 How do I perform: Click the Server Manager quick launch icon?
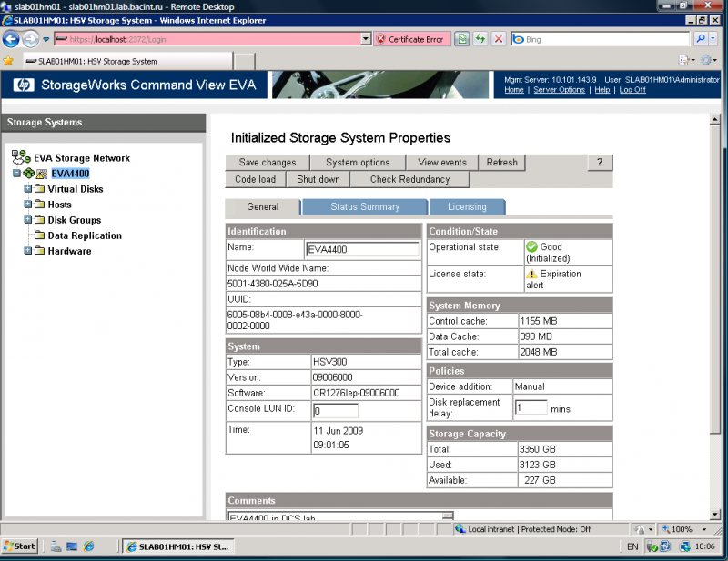coord(56,546)
